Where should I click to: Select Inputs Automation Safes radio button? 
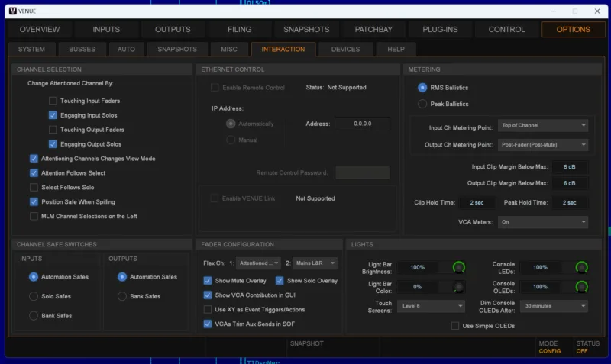tap(34, 277)
